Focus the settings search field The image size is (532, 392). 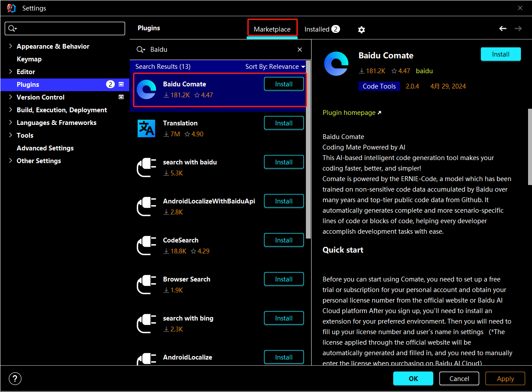click(x=65, y=29)
